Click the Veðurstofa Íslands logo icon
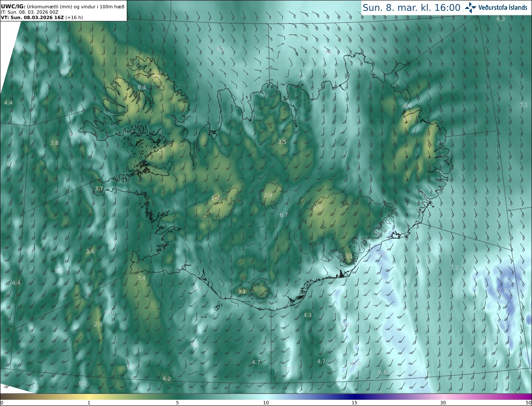 [470, 7]
